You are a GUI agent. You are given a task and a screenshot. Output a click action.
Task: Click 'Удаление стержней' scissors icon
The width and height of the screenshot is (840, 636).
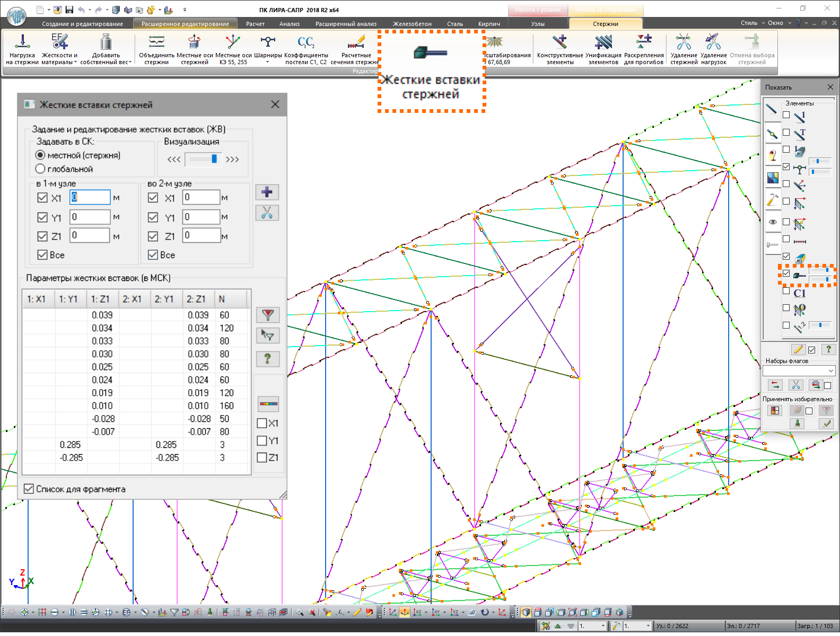(684, 42)
